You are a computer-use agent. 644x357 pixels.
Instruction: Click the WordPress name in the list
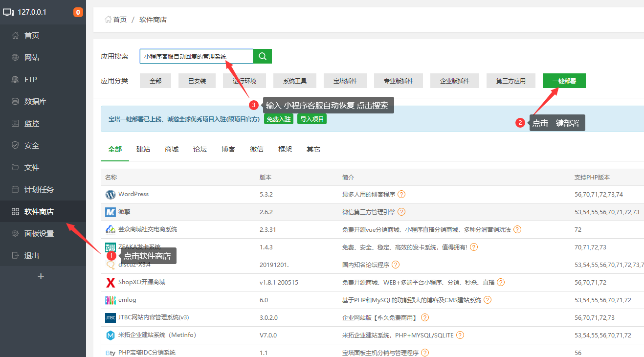tap(133, 194)
